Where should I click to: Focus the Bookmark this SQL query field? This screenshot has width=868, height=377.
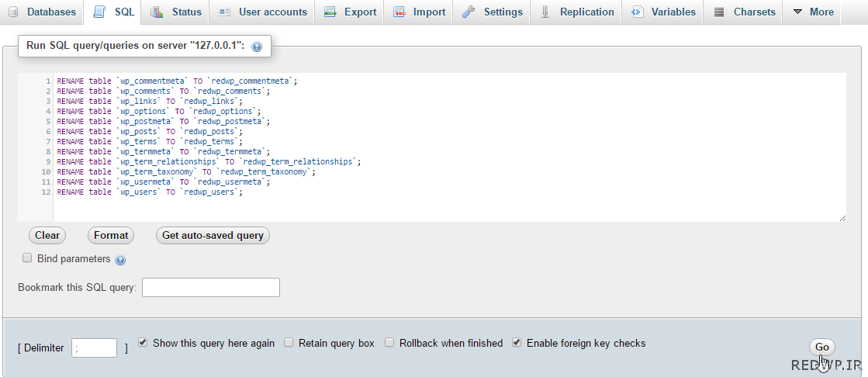[211, 287]
